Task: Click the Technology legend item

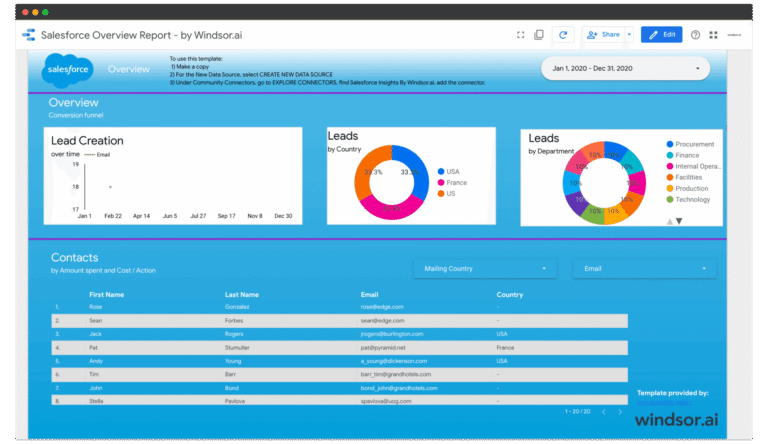Action: [x=688, y=199]
